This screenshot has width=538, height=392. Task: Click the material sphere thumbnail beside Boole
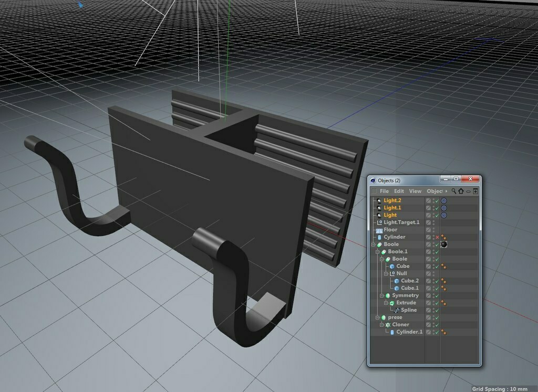444,245
